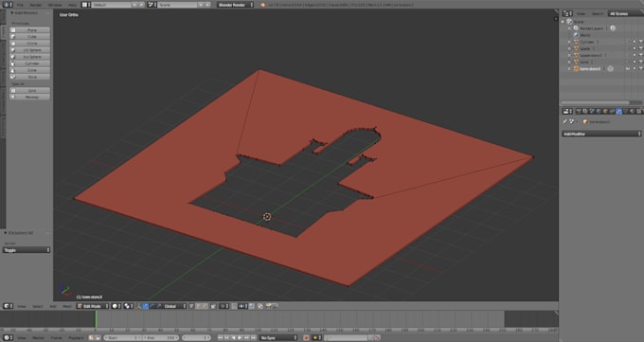Open the 3D view Select menu

(x=37, y=306)
